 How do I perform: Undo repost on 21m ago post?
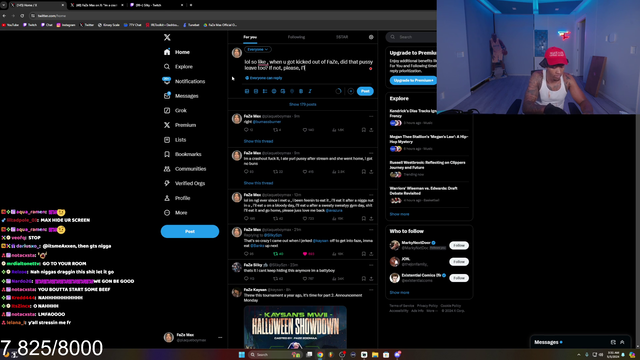[276, 254]
